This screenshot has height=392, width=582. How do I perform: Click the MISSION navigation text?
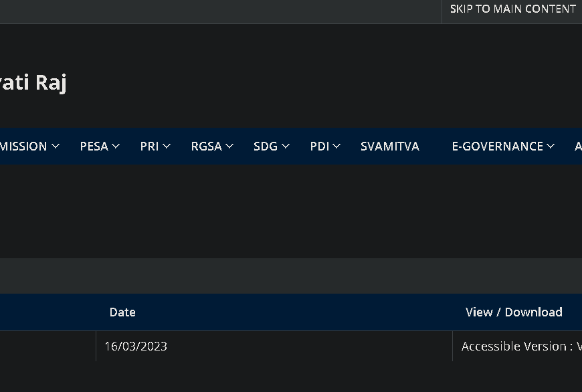24,146
